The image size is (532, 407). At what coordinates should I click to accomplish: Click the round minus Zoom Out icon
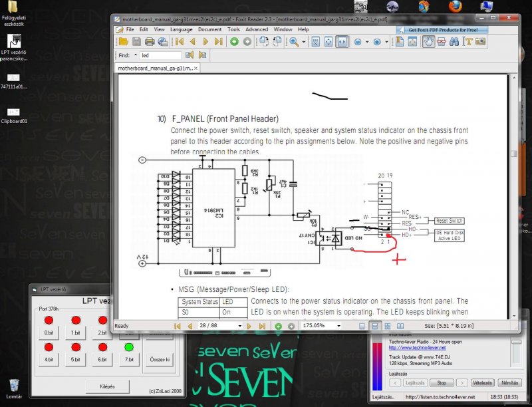pos(358,42)
